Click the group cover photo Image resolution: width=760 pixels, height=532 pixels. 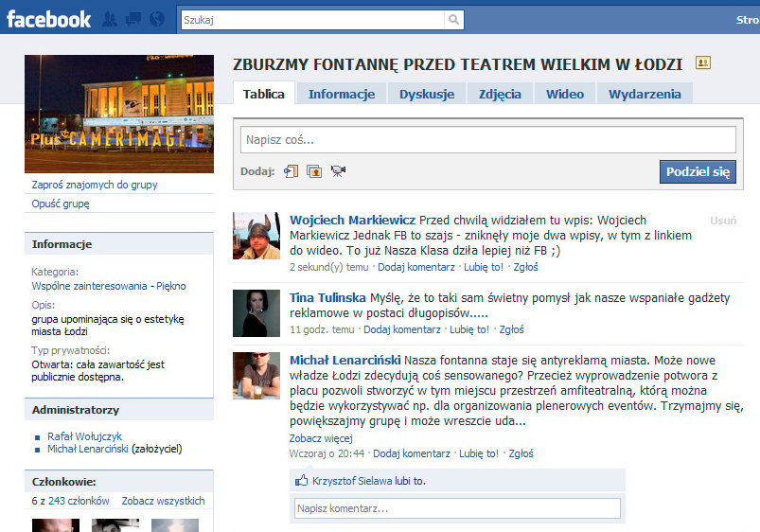point(119,114)
